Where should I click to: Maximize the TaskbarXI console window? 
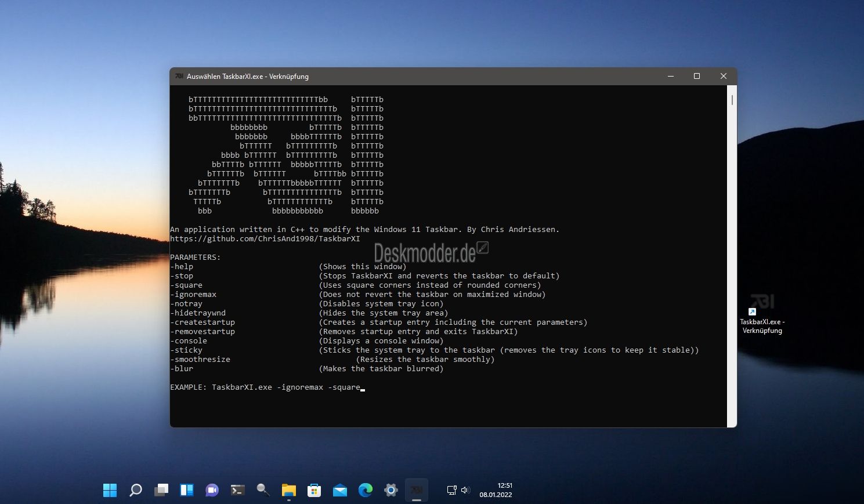[x=697, y=76]
